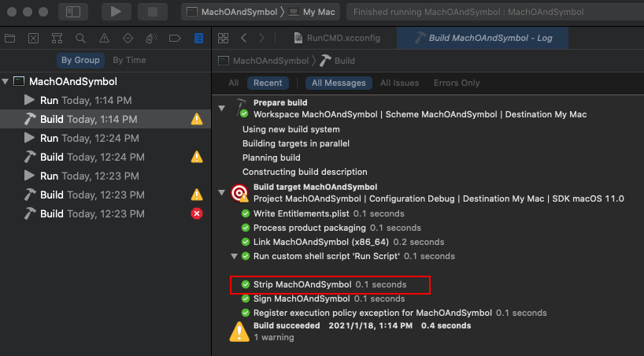Click error badge on failed 12:23 PM build
The height and width of the screenshot is (356, 644).
coord(197,213)
